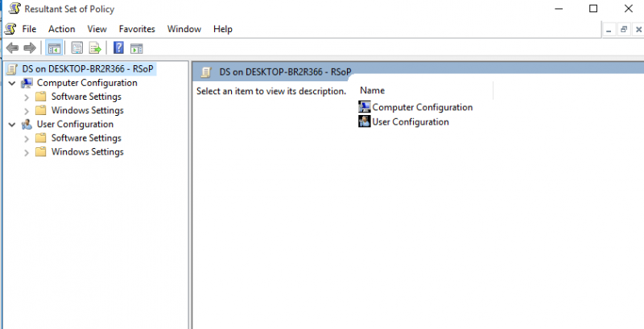Open Properties from the toolbar

click(x=76, y=48)
